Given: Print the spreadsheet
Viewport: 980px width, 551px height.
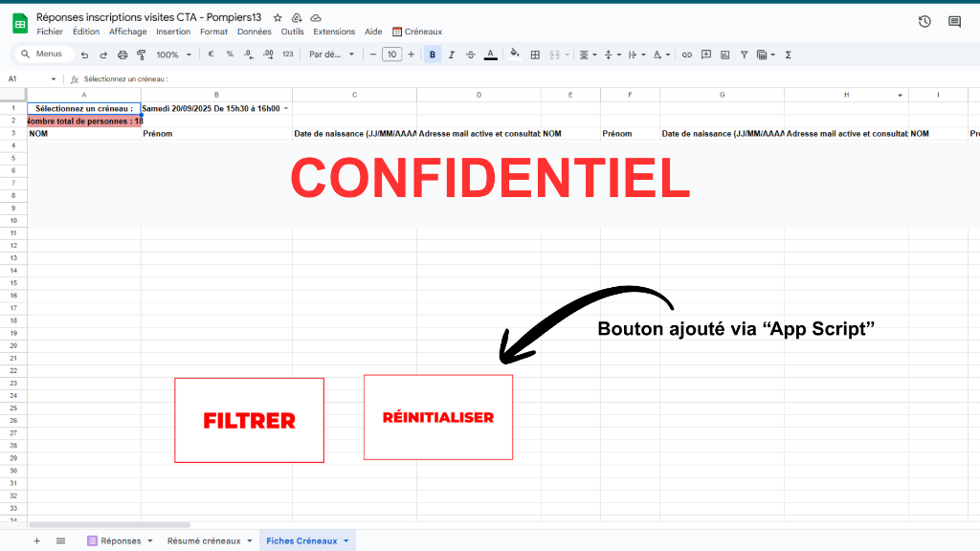Looking at the screenshot, I should click(x=122, y=55).
